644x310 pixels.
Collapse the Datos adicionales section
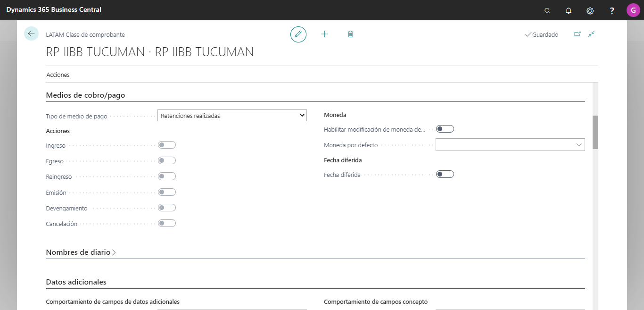point(76,282)
